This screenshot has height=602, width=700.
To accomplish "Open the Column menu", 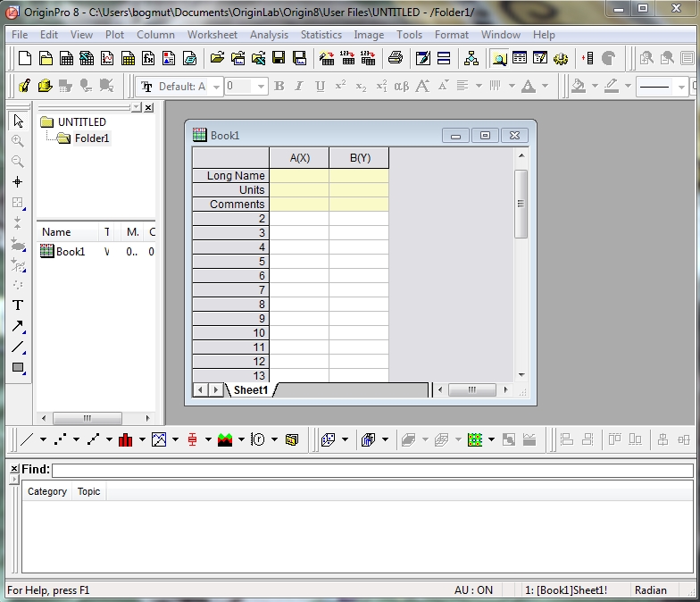I will pos(155,35).
